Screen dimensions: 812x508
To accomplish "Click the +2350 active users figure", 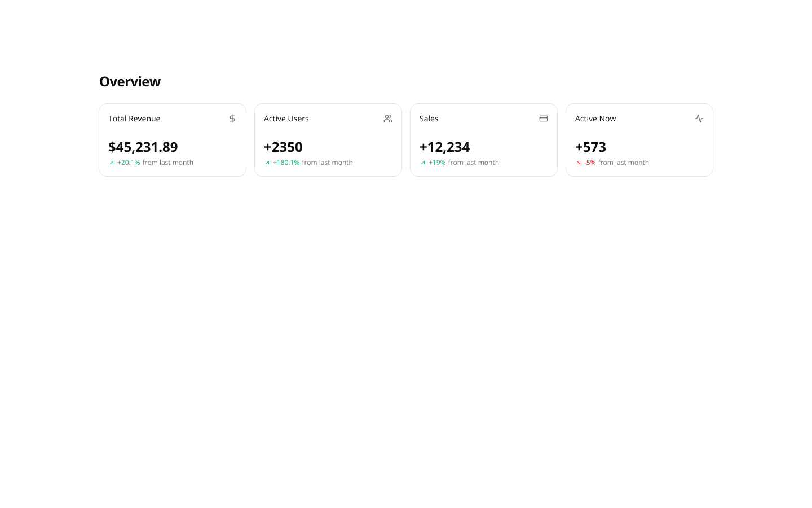I will tap(283, 147).
